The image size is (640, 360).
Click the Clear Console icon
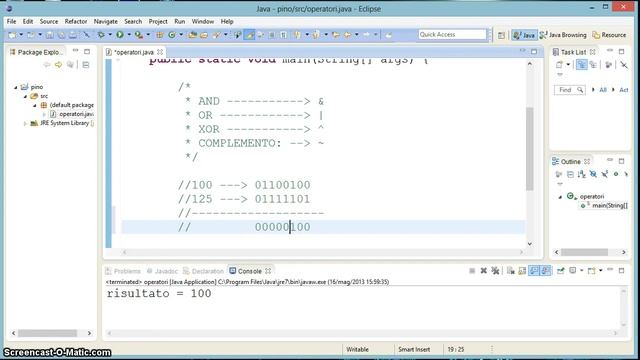pos(511,271)
